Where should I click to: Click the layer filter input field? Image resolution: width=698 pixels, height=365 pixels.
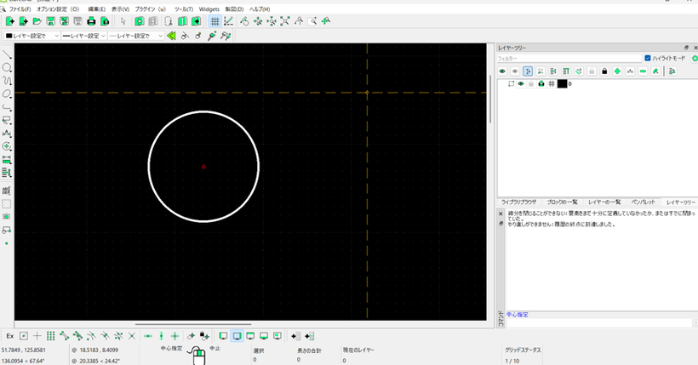pyautogui.click(x=569, y=58)
